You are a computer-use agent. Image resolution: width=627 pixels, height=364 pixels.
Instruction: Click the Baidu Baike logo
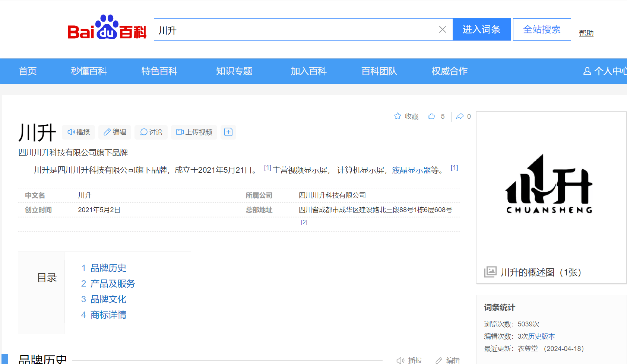coord(107,28)
